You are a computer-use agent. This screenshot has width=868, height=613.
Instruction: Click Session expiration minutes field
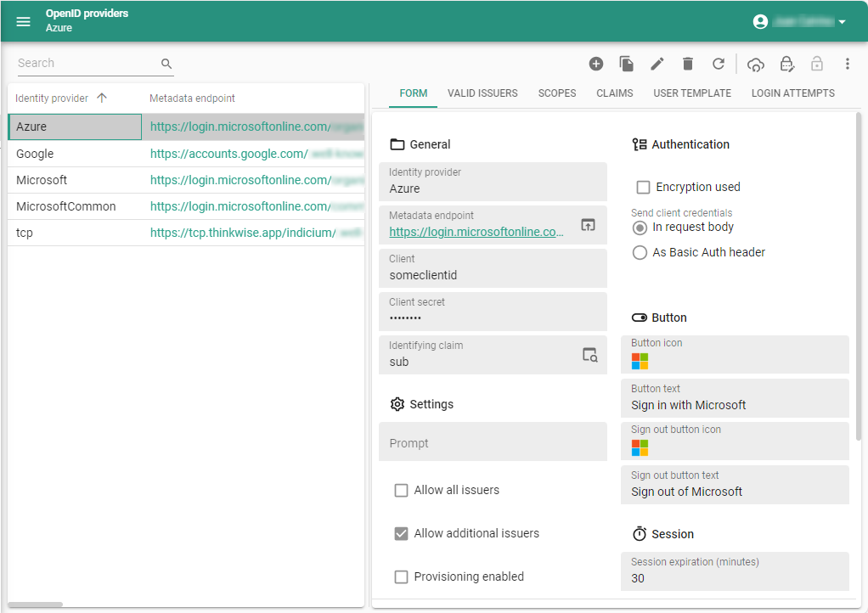pyautogui.click(x=735, y=571)
